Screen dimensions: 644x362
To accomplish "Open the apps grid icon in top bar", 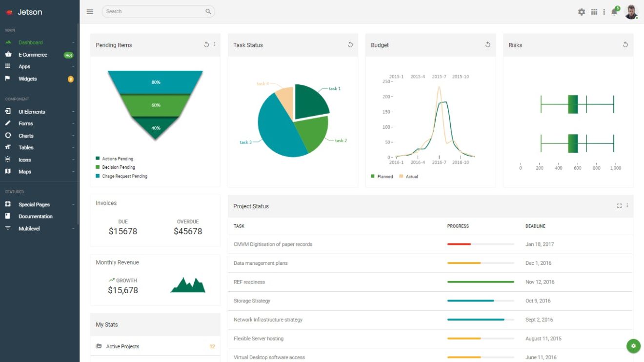I will 594,11.
